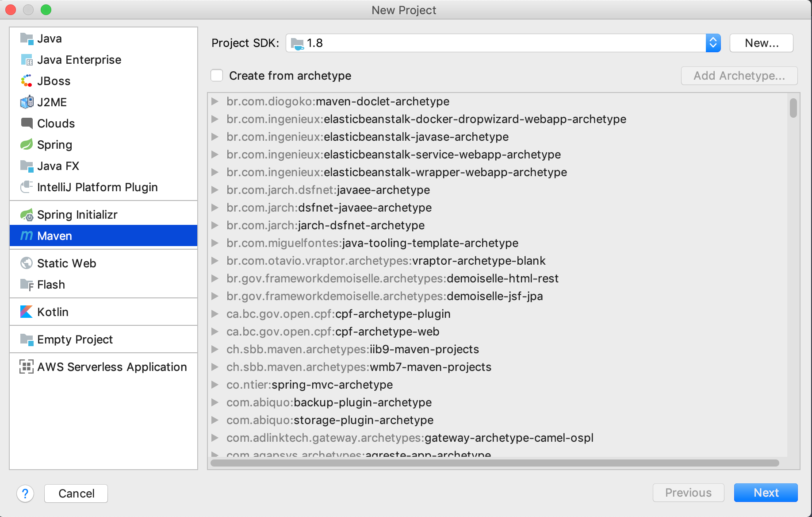
Task: Click the Previous button
Action: pyautogui.click(x=689, y=493)
